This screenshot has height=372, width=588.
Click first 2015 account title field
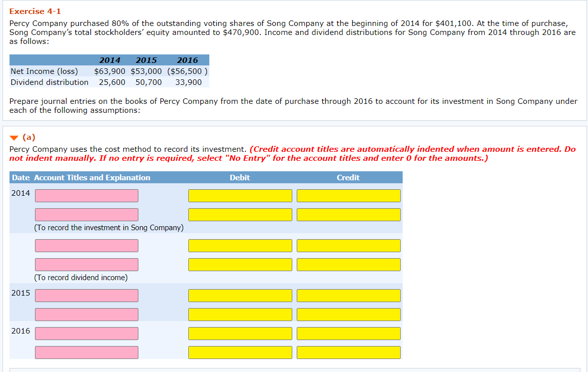point(86,296)
